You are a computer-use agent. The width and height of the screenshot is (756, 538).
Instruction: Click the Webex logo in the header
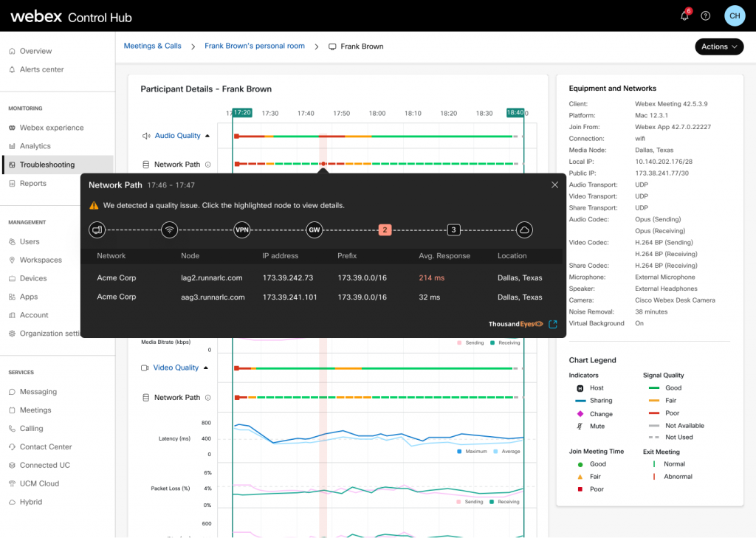pos(35,15)
